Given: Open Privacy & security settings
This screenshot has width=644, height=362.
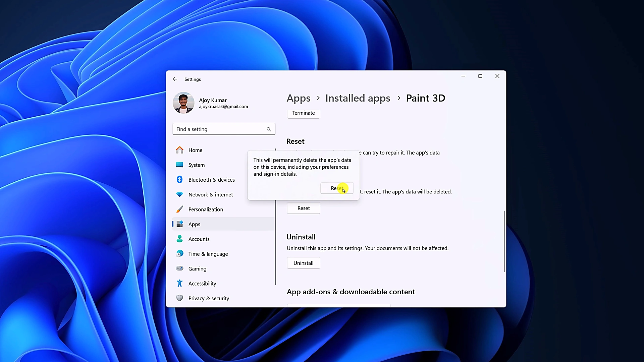Looking at the screenshot, I should [x=224, y=298].
